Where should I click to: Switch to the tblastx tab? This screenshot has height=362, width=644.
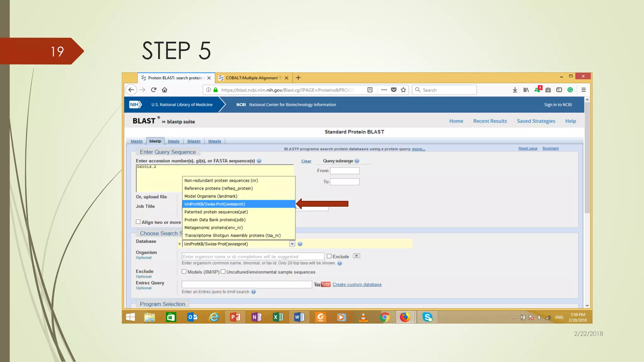[x=214, y=141]
